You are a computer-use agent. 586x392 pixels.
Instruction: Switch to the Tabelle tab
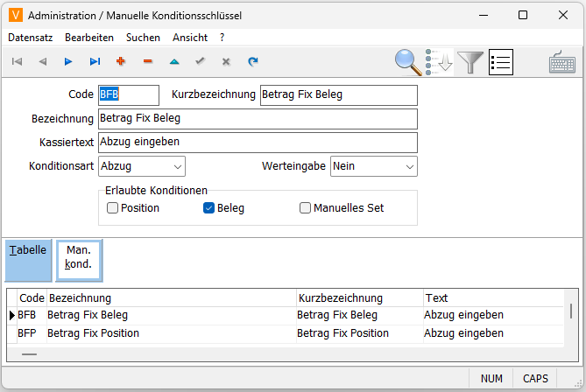click(28, 260)
